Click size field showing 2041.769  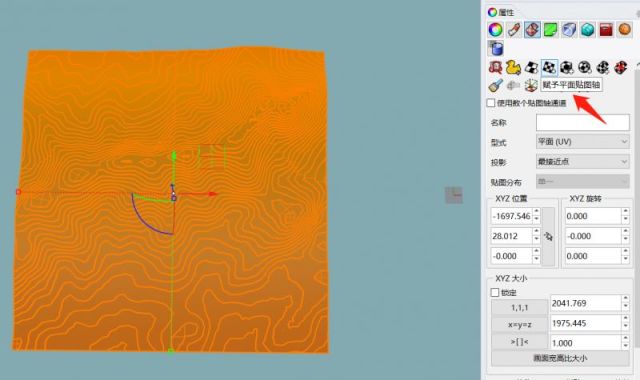[x=585, y=303]
